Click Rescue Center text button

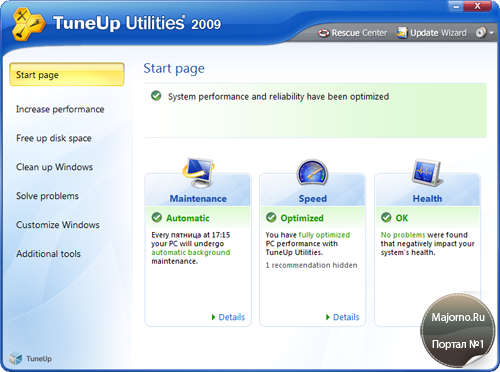pyautogui.click(x=359, y=33)
